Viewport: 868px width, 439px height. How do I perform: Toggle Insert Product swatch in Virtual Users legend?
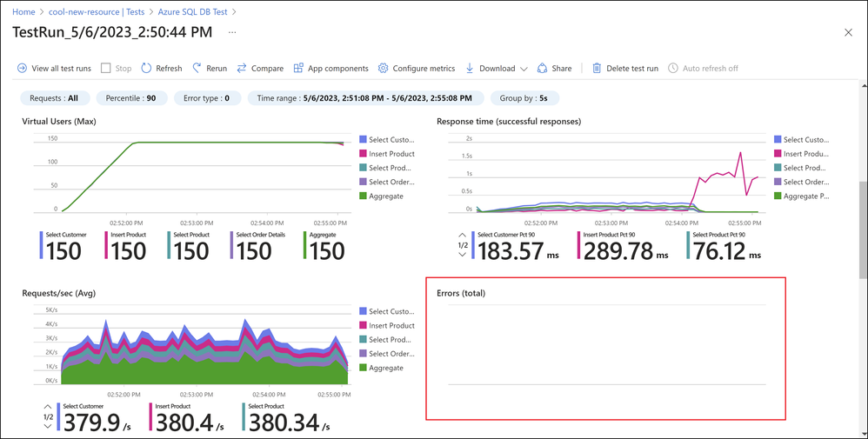pos(364,153)
